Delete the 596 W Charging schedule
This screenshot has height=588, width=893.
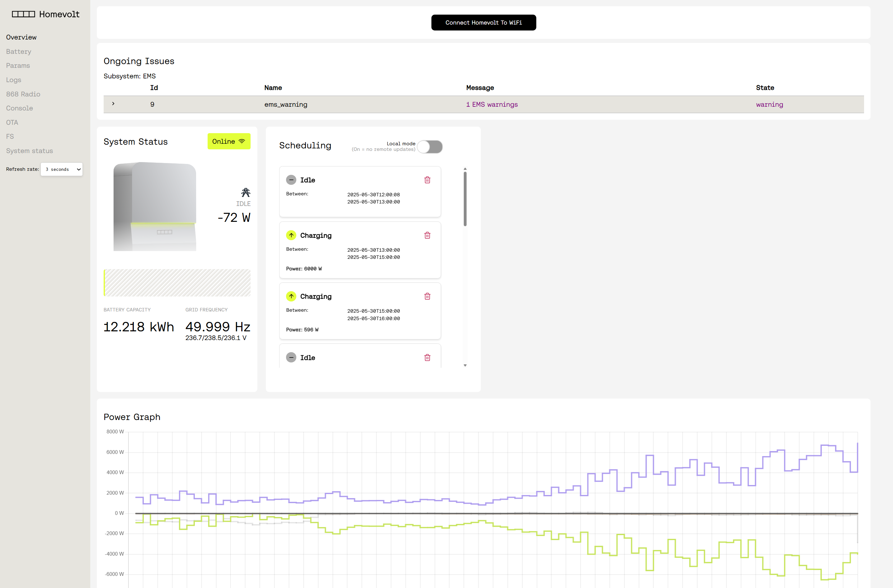[x=427, y=296]
